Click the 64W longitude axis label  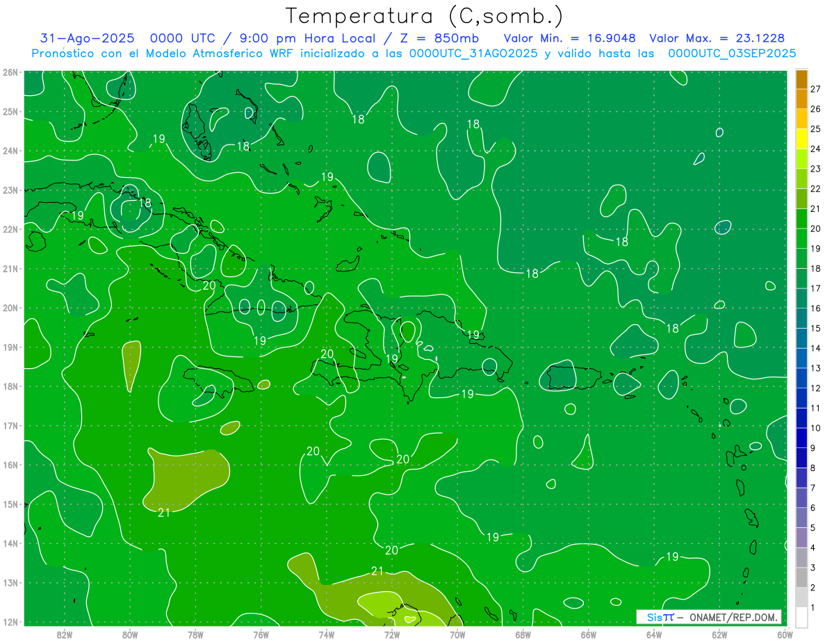[653, 634]
